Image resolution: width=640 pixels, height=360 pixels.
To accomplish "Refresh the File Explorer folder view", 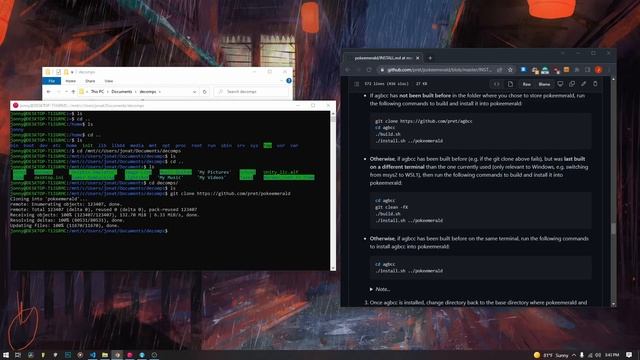I will point(205,92).
